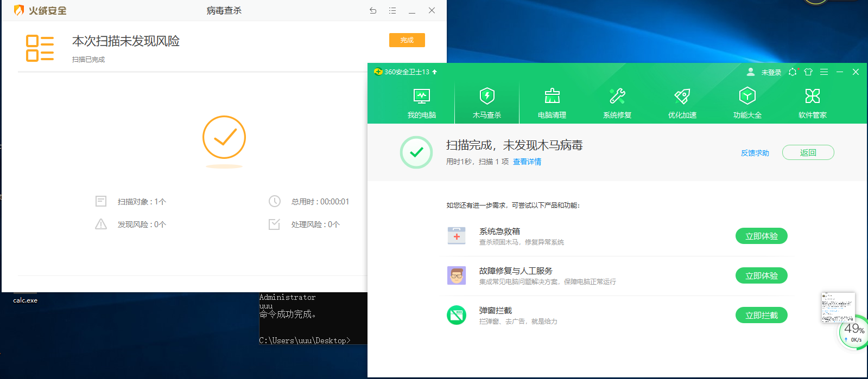
Task: Open the 360 main menu hamburger icon
Action: [824, 72]
